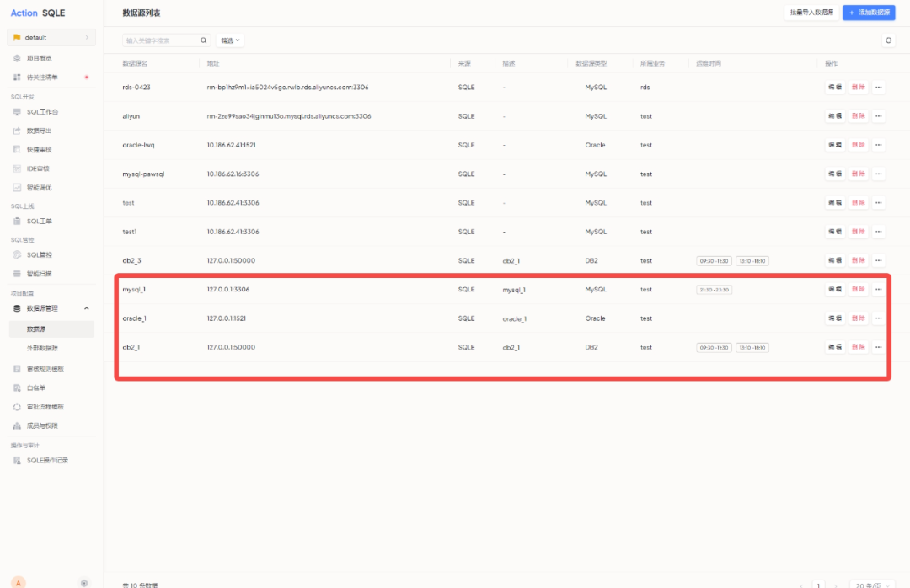Open 审核规则模板 in the sidebar
The height and width of the screenshot is (588, 910).
pos(45,369)
